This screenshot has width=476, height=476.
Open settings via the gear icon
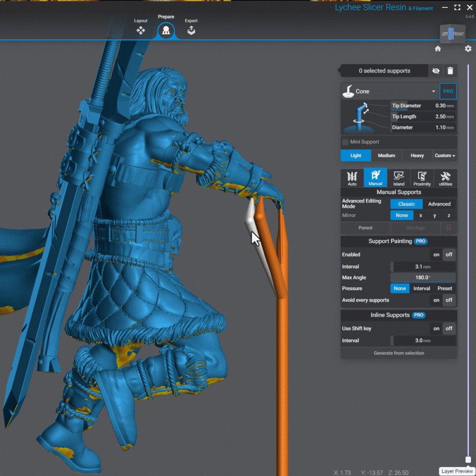click(x=468, y=49)
